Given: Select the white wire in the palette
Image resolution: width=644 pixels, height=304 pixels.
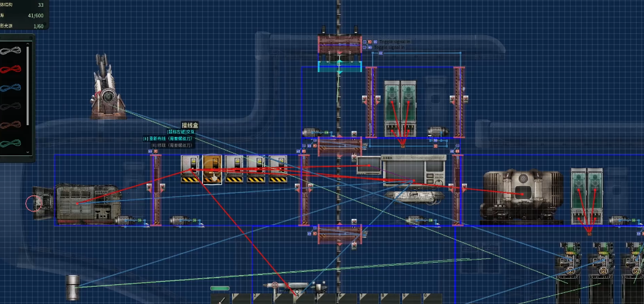Looking at the screenshot, I should pos(10,51).
